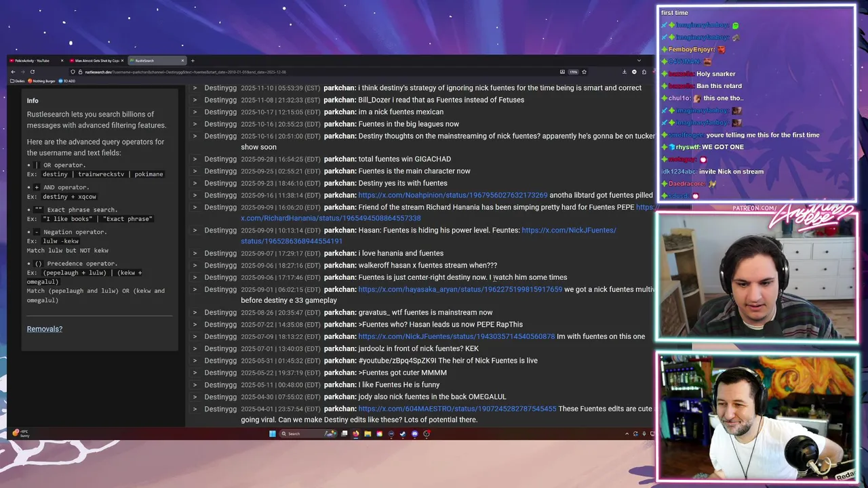The width and height of the screenshot is (868, 488).
Task: Reset the 170% zoom level badge
Action: pos(573,72)
